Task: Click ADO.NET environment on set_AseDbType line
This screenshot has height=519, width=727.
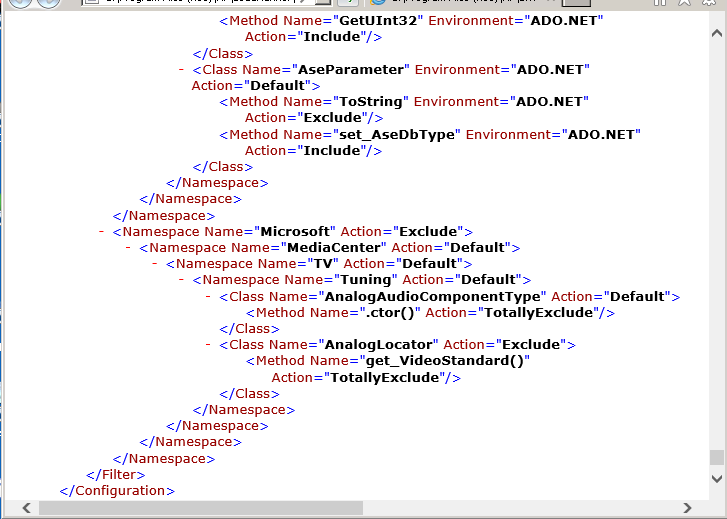Action: coord(601,135)
